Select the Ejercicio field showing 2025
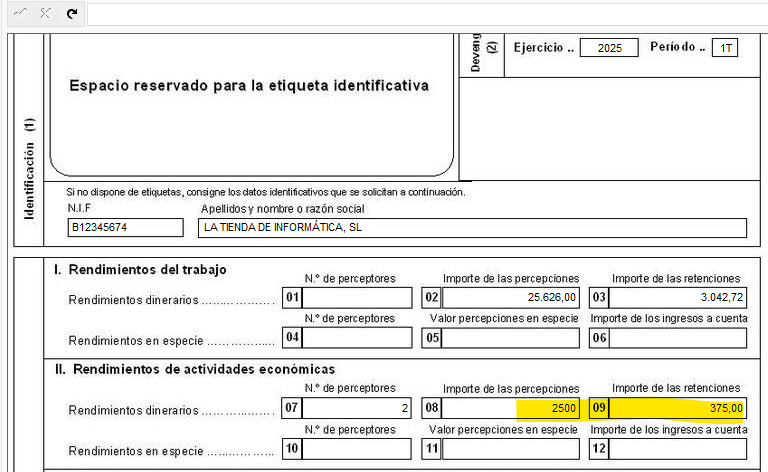Screen dimensions: 768x472 [x=608, y=48]
